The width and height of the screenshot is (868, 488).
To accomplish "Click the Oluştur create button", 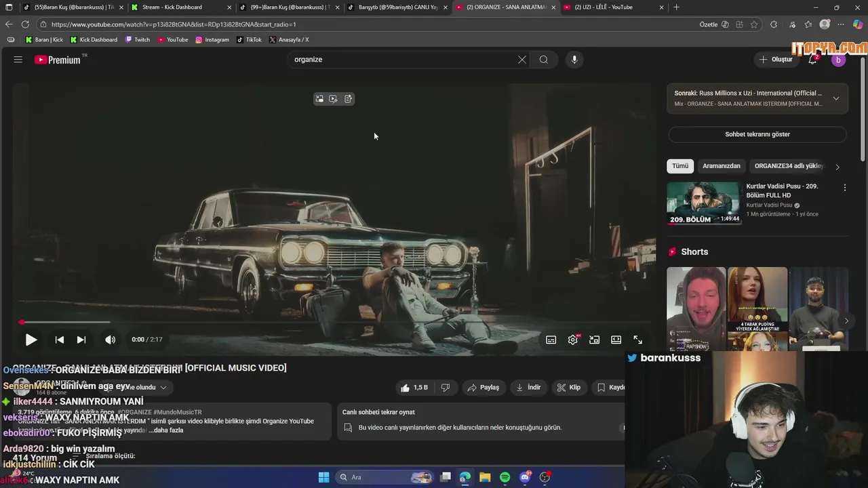I will [x=776, y=60].
